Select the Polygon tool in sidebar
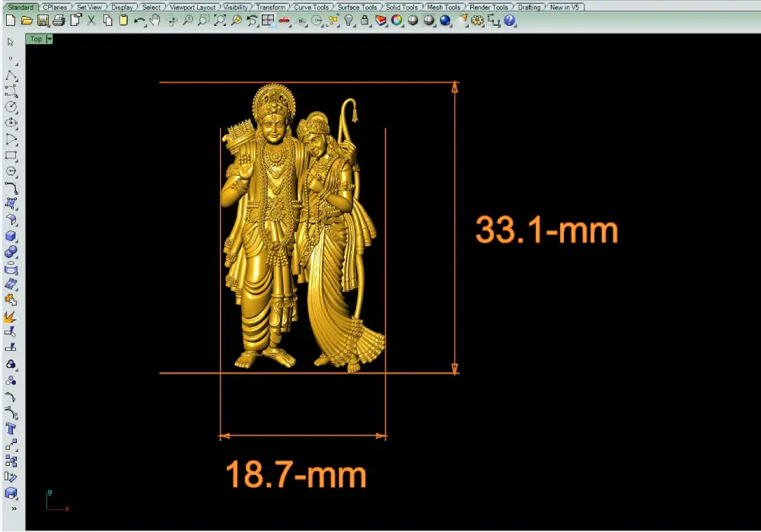 [x=11, y=171]
